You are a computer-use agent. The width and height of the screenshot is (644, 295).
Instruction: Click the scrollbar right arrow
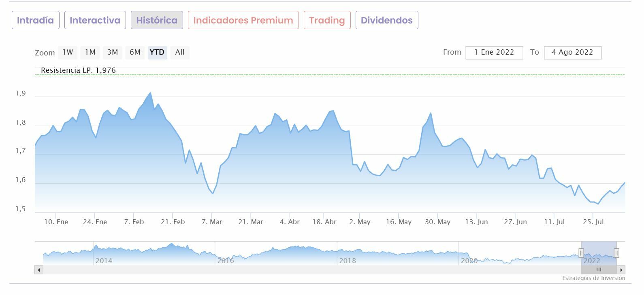(x=621, y=270)
